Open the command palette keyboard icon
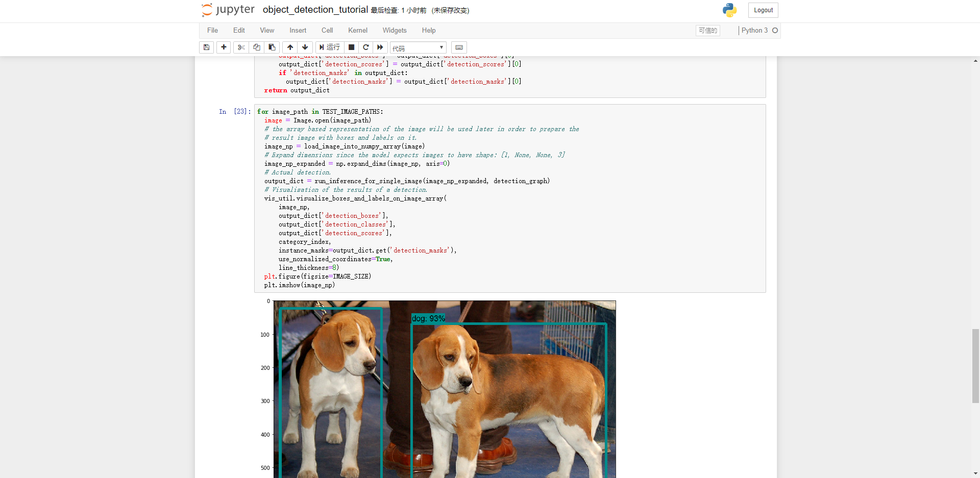980x478 pixels. (459, 47)
